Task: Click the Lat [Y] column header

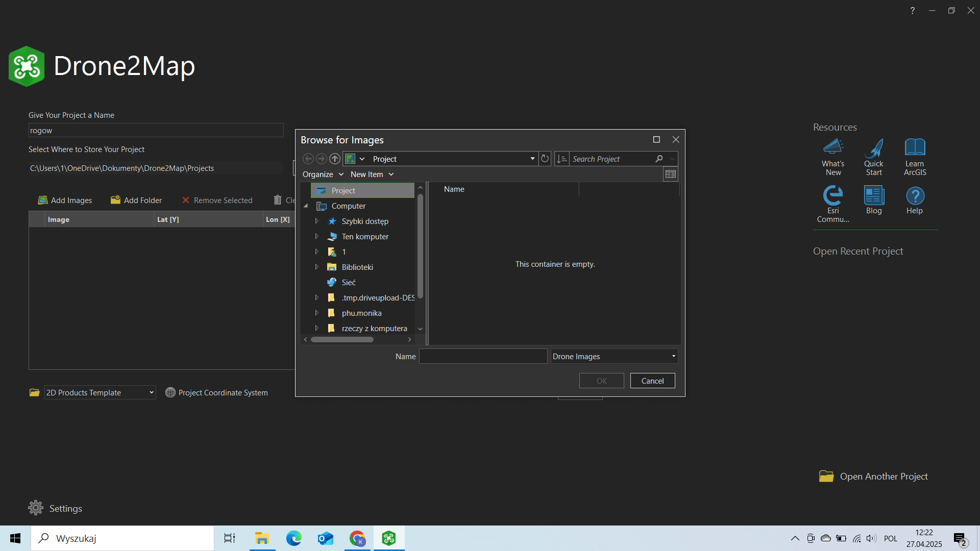Action: 208,219
